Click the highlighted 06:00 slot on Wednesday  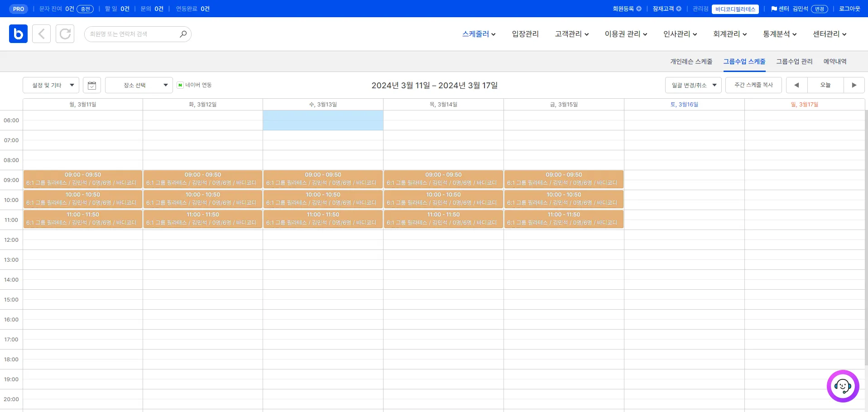coord(323,120)
